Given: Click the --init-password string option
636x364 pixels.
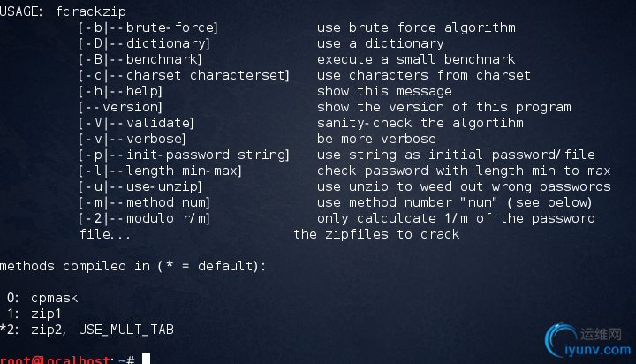Looking at the screenshot, I should pos(184,155).
